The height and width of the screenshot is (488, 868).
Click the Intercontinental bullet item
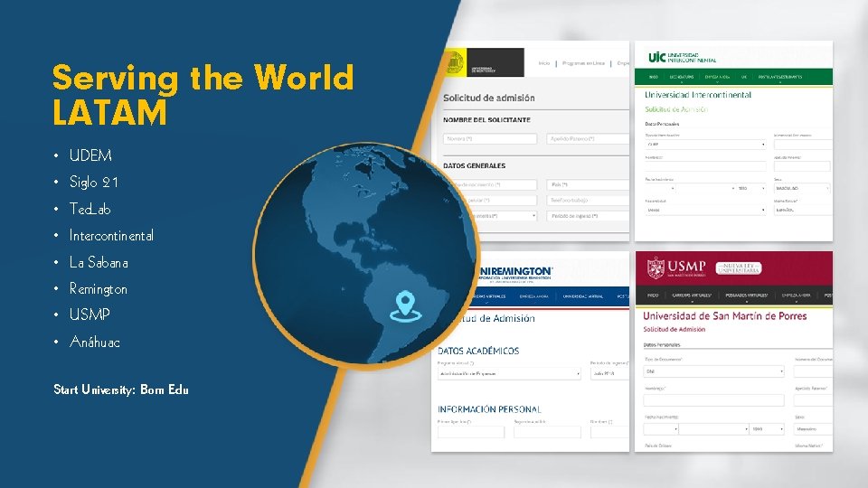tap(111, 235)
